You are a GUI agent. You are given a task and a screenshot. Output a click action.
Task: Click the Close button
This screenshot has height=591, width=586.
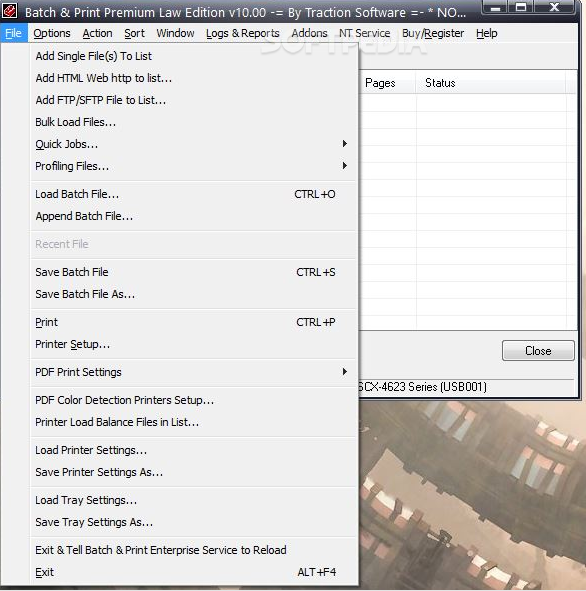tap(538, 351)
